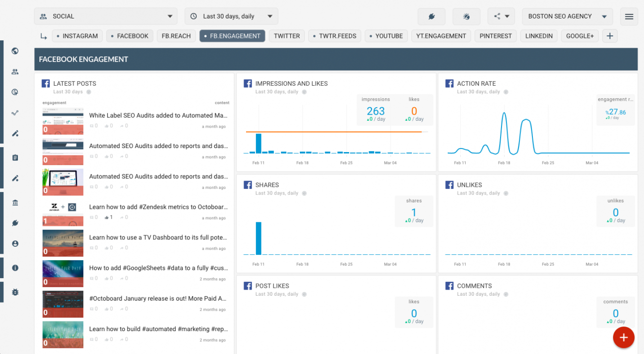
Task: Open the TWTR.FEEDS tab
Action: coord(335,36)
